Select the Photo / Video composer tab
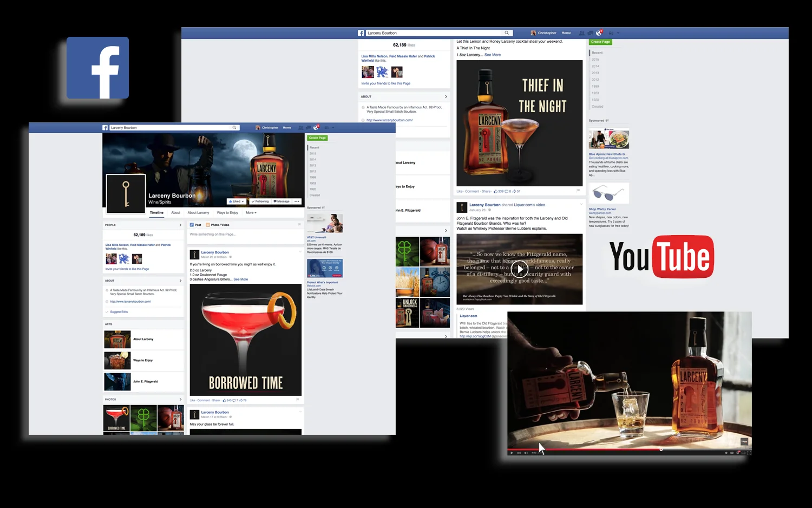Screen dimensions: 812x508 pos(218,225)
